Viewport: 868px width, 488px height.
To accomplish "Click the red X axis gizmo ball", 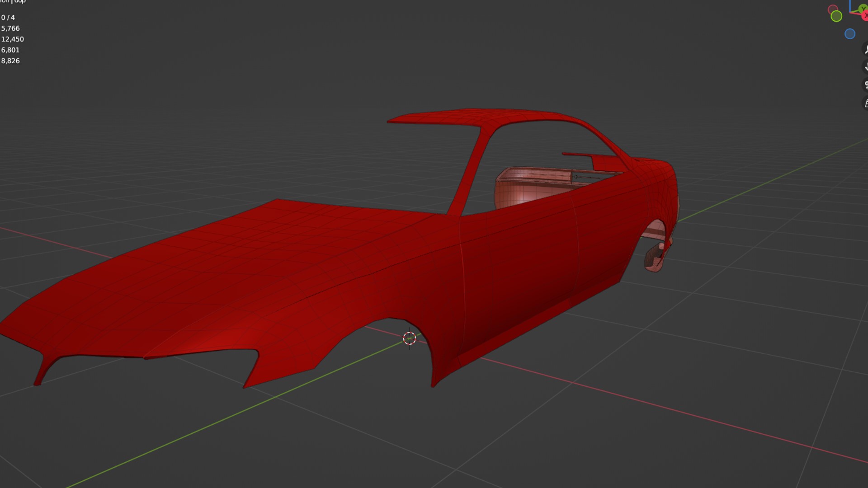I will (x=865, y=16).
